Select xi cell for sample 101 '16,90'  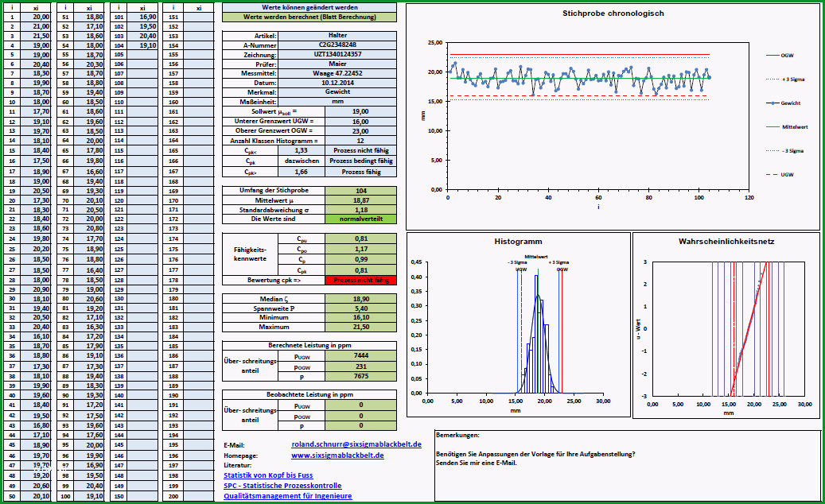(142, 17)
